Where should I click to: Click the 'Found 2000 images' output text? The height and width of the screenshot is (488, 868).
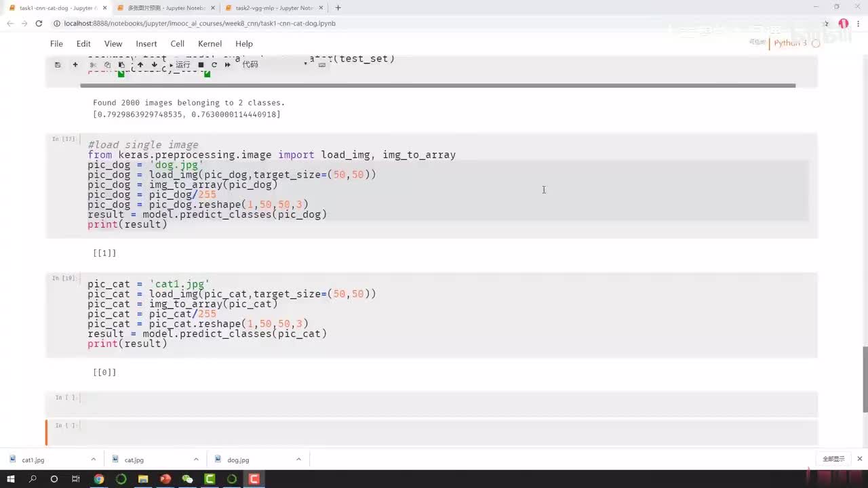click(189, 103)
